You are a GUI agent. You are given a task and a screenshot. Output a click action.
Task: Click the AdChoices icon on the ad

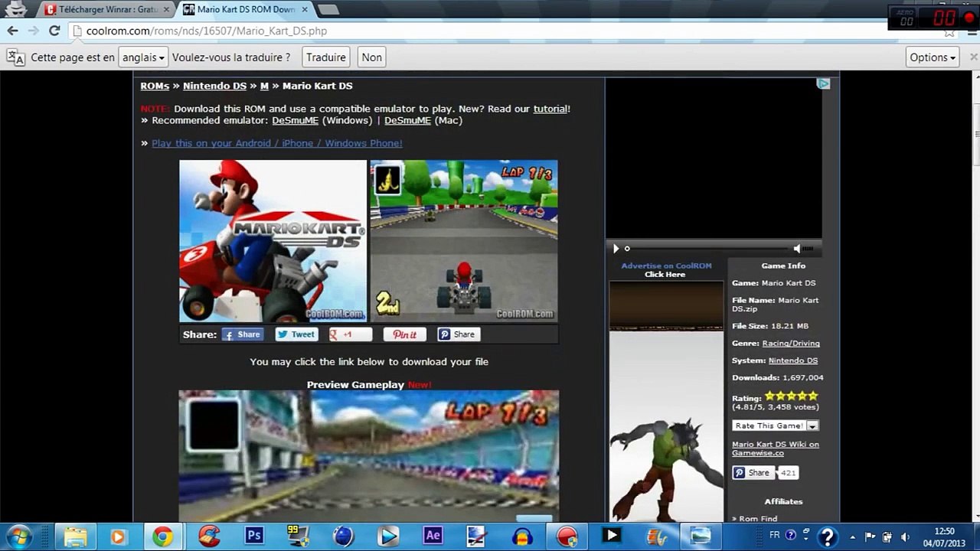click(824, 83)
